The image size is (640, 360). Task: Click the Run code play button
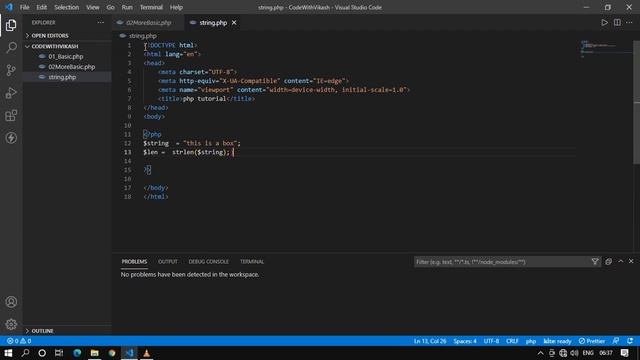tap(604, 23)
